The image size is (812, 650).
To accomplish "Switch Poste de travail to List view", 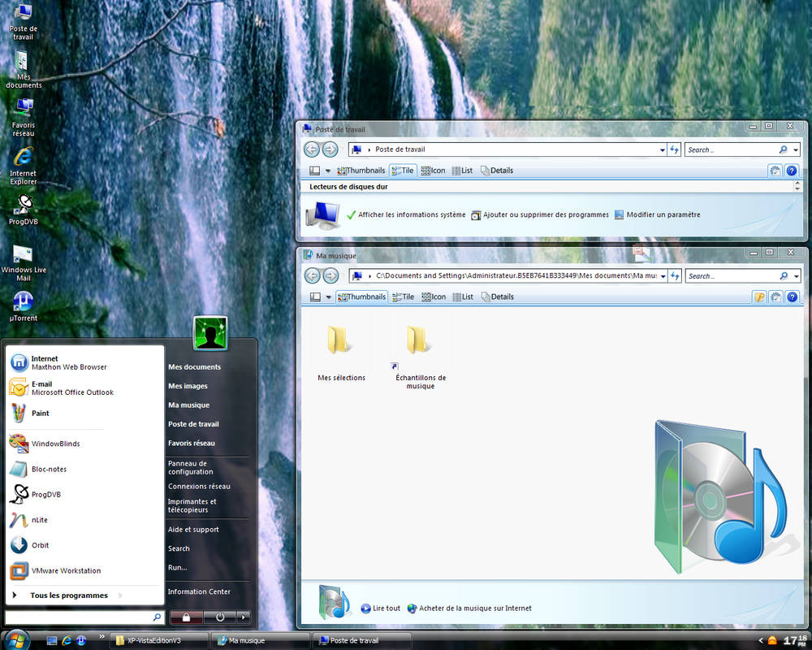I will 463,170.
